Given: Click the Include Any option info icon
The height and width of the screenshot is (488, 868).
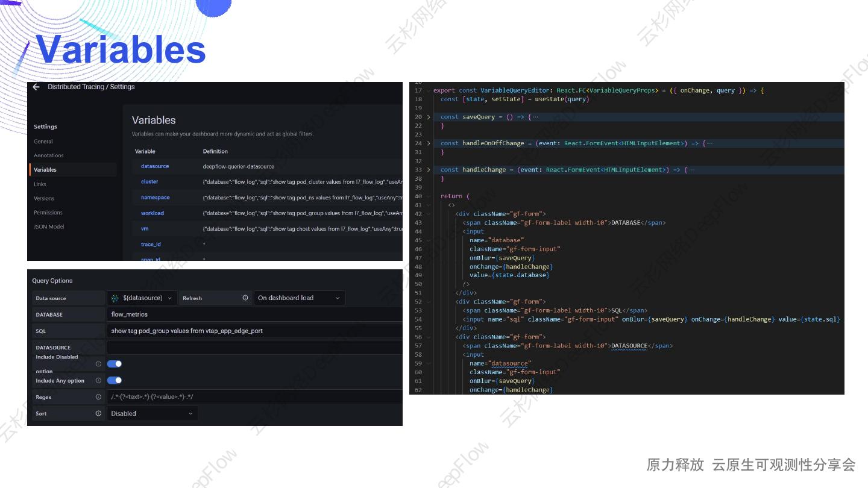Looking at the screenshot, I should pyautogui.click(x=98, y=381).
